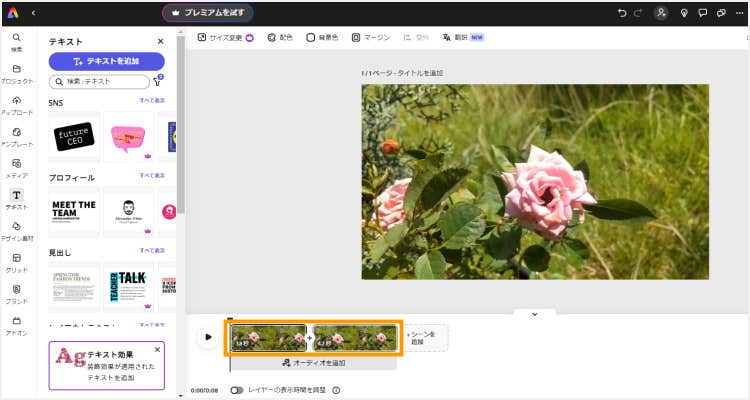The width and height of the screenshot is (750, 400).
Task: Select the first timeline scene clip
Action: (x=268, y=338)
